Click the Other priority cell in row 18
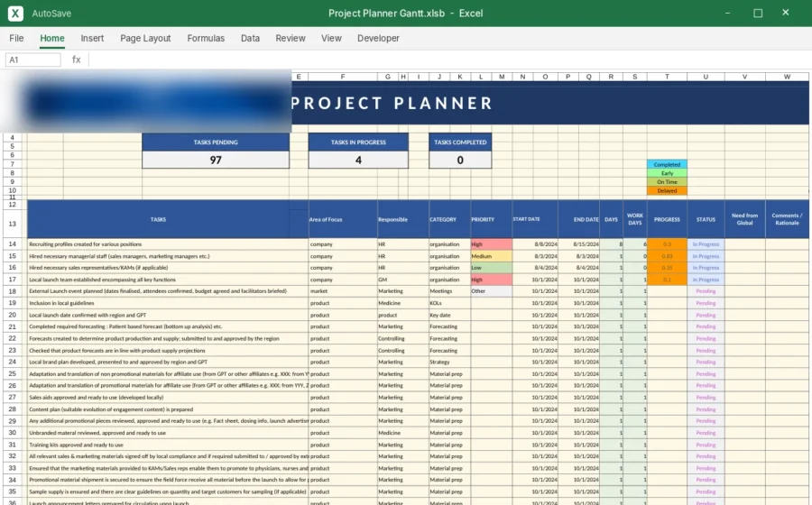The width and height of the screenshot is (812, 505). pyautogui.click(x=492, y=291)
